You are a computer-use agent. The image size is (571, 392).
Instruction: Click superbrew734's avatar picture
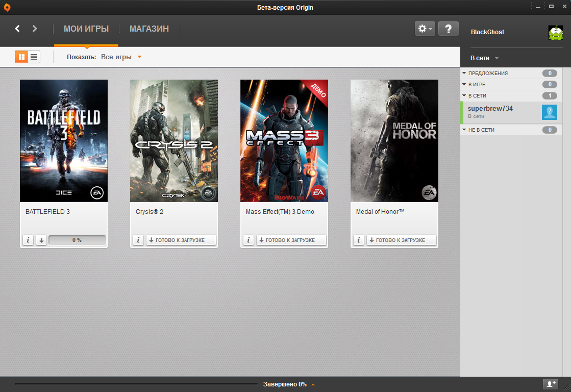[550, 112]
